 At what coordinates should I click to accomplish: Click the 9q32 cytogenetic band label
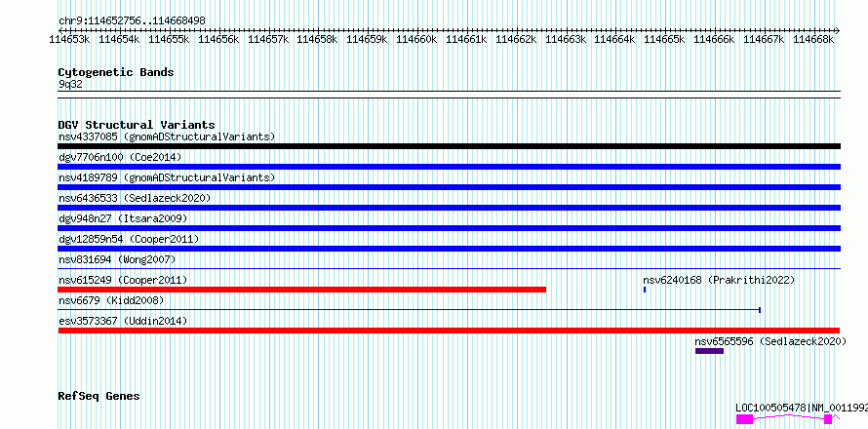pyautogui.click(x=70, y=84)
